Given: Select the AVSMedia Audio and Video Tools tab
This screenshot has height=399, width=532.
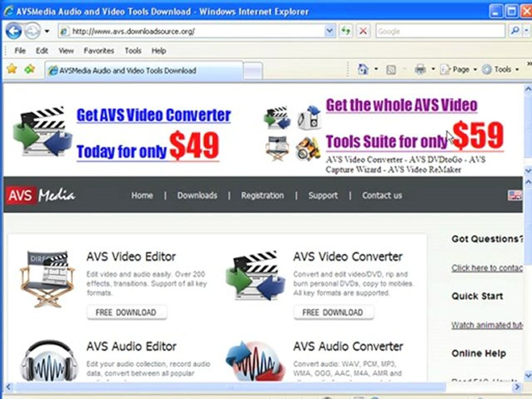Looking at the screenshot, I should tap(144, 70).
